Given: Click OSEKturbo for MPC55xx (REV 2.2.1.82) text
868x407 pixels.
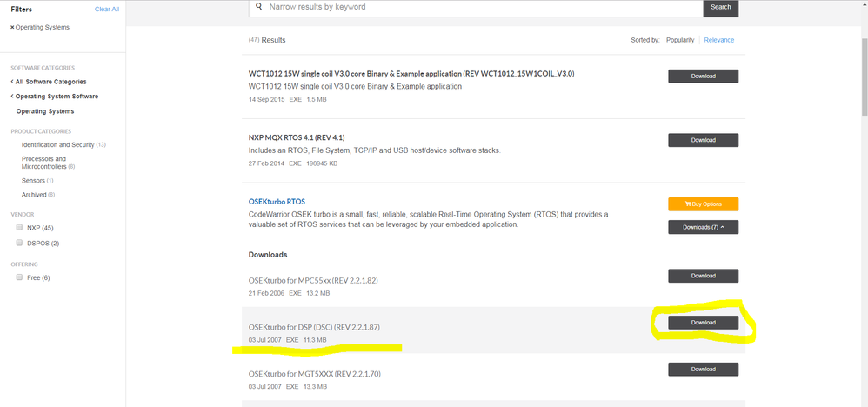Looking at the screenshot, I should coord(313,281).
